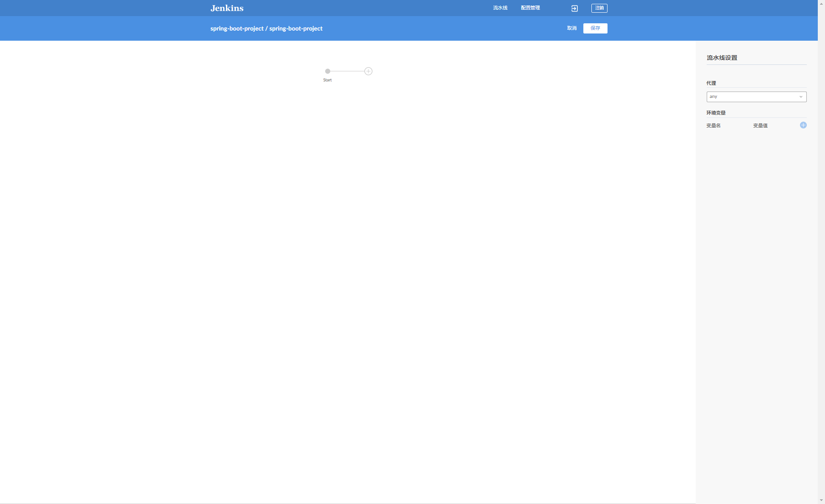Screen dimensions: 825x504
Task: Save the pipeline with 保存 button
Action: (595, 28)
